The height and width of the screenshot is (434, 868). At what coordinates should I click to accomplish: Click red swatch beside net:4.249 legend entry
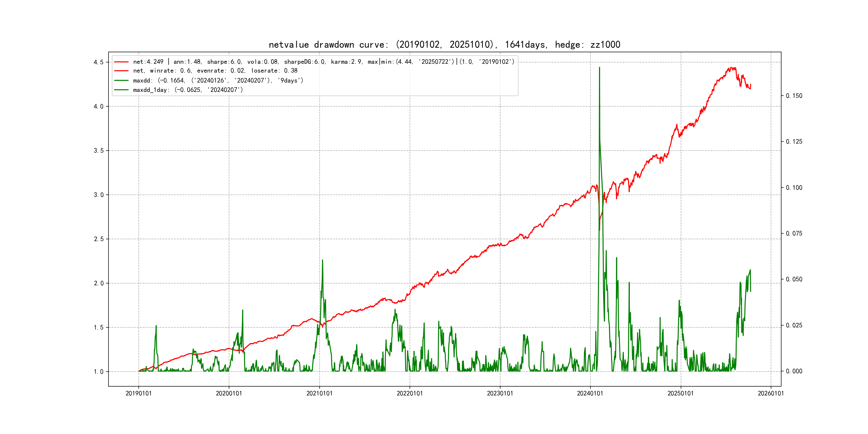121,62
